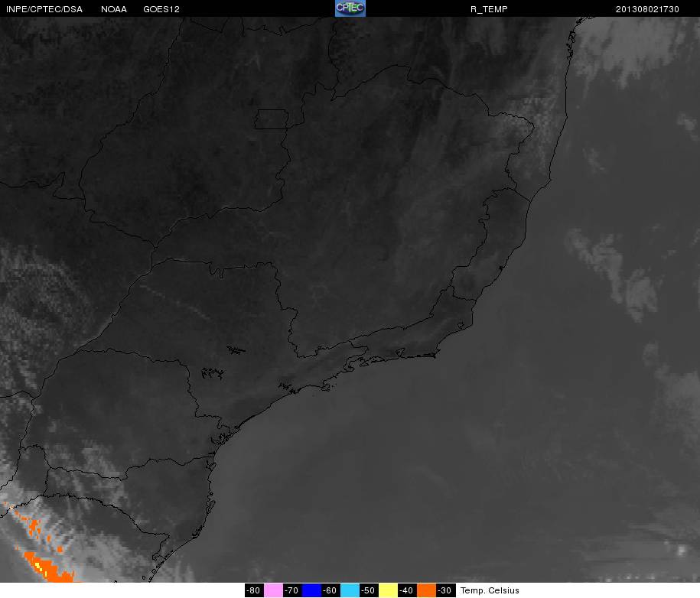Select the orange -40 color swatch
Image resolution: width=700 pixels, height=598 pixels.
427,590
